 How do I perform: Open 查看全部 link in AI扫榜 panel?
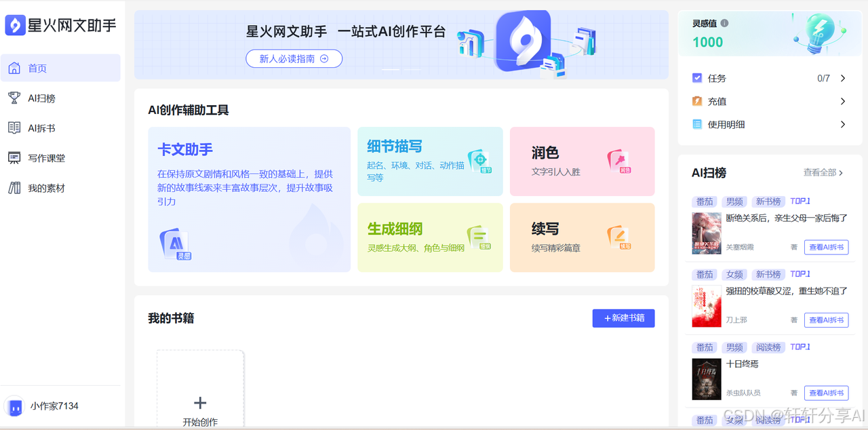[823, 172]
